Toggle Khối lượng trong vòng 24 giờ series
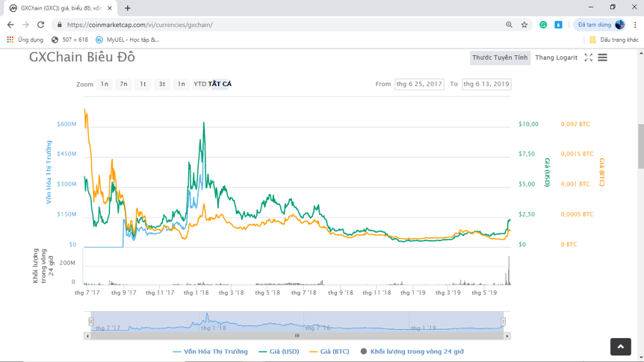The height and width of the screenshot is (362, 644). (x=412, y=352)
